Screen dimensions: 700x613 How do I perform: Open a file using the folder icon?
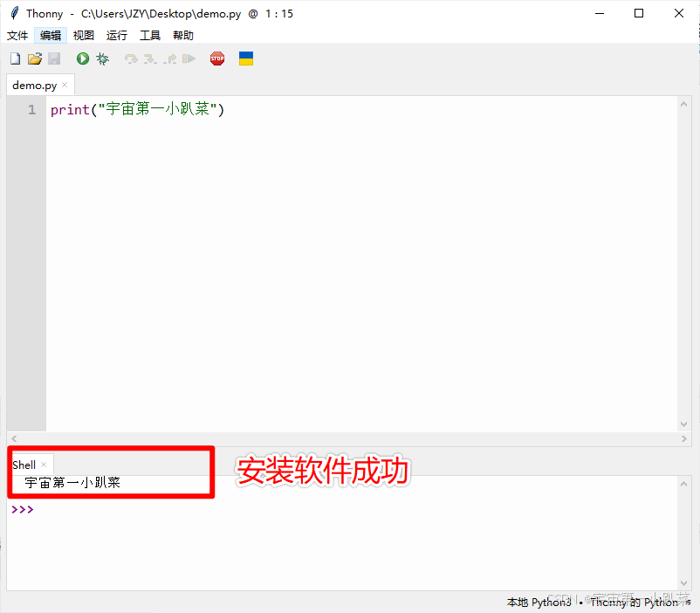(35, 58)
